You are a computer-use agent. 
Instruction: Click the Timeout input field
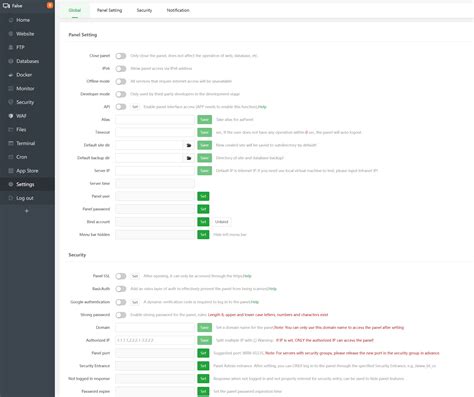click(x=155, y=132)
